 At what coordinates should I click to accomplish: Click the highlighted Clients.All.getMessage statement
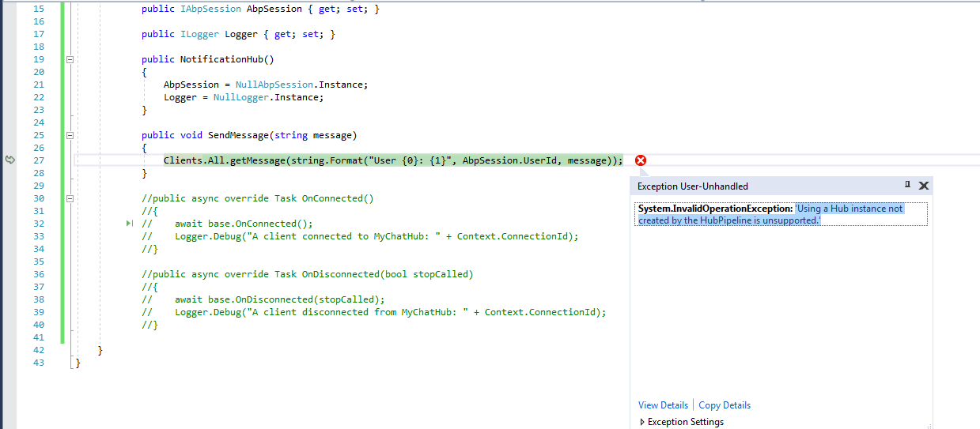(x=393, y=160)
